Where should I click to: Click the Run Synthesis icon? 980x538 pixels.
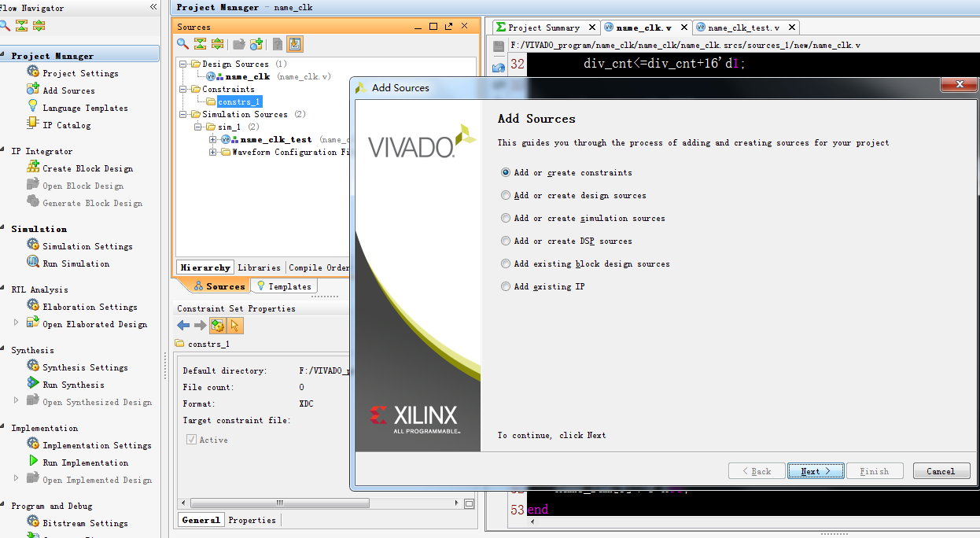pos(33,384)
